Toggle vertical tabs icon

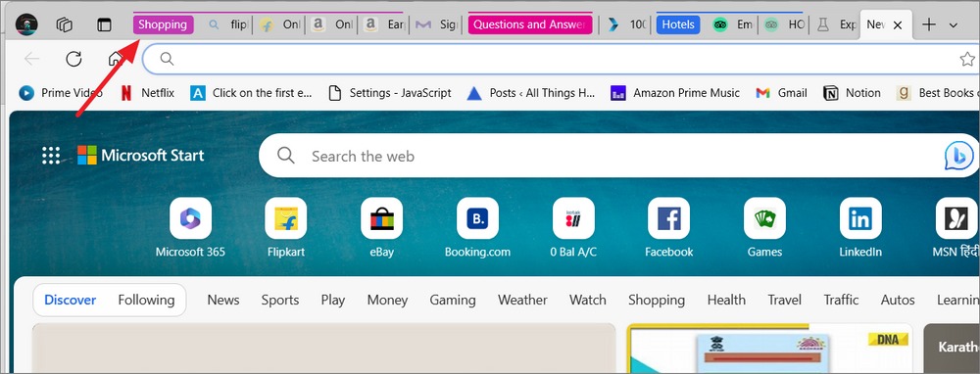coord(104,25)
